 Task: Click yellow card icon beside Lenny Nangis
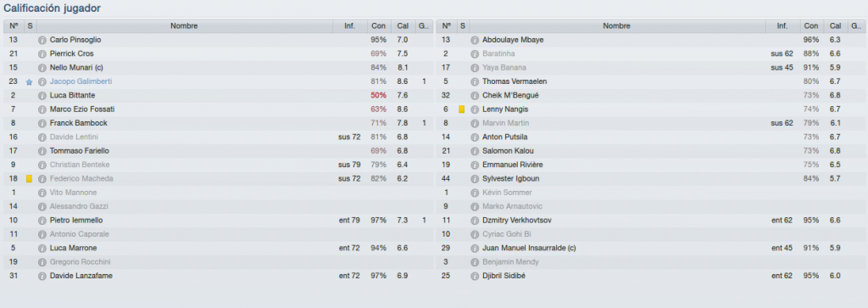[462, 109]
